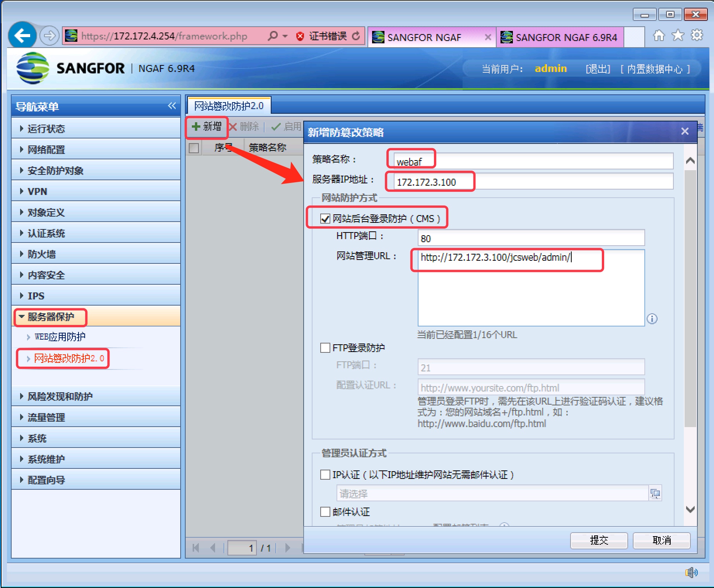Click the checkmark 启用 toolbar button
Viewport: 714px width, 588px height.
click(287, 126)
